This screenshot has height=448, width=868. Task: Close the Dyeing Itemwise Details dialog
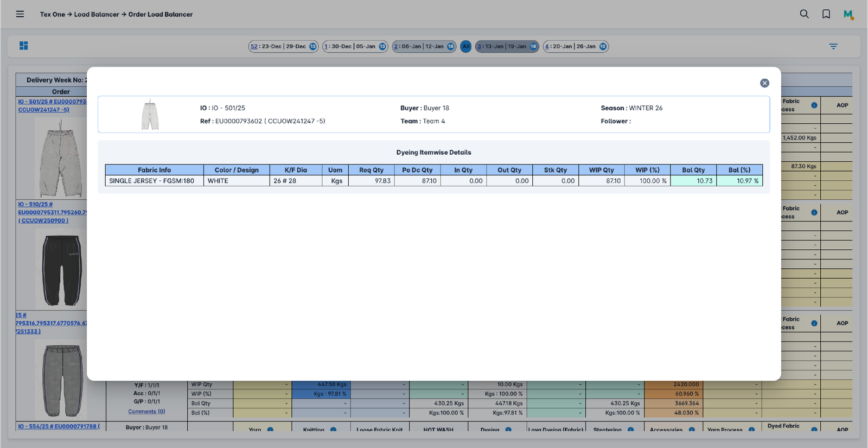(764, 83)
